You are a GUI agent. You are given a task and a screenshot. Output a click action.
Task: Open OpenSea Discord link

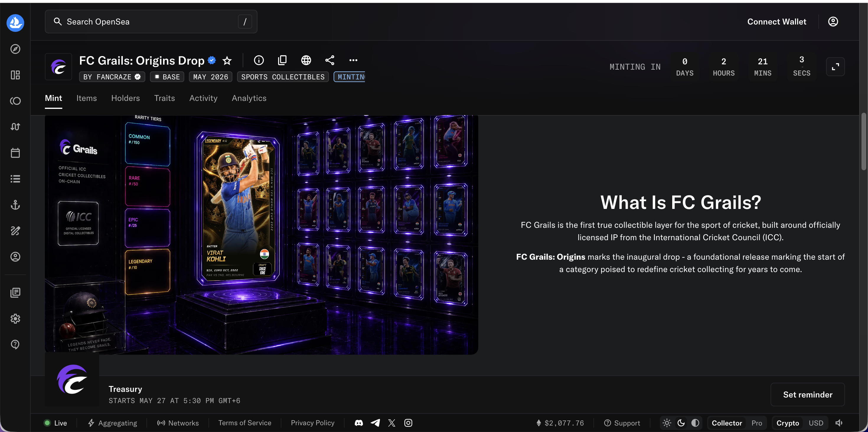[x=359, y=423]
